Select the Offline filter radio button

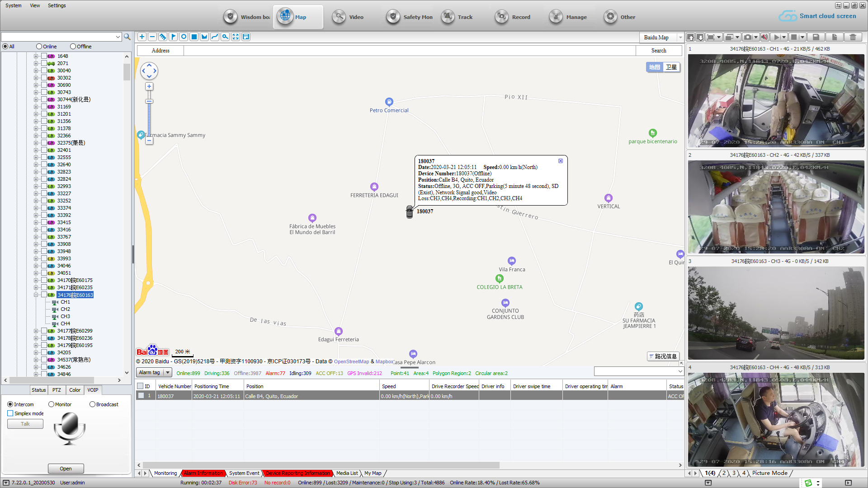tap(73, 47)
